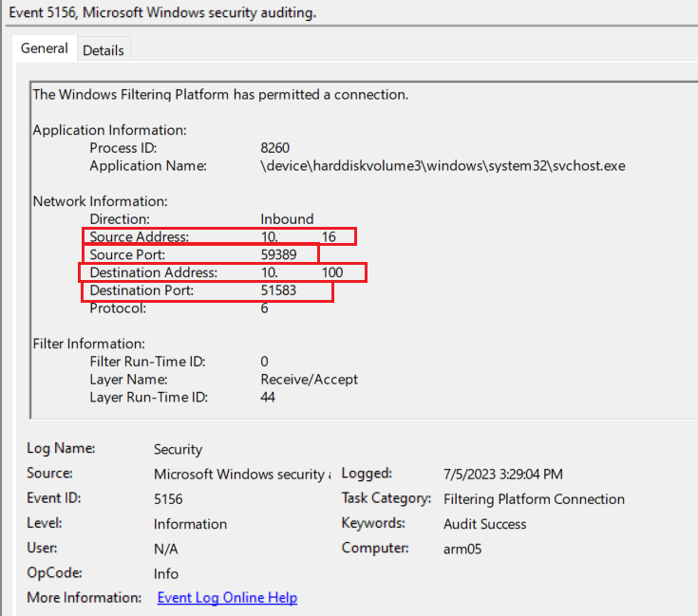Click the Filter Run-Time ID value 0
The image size is (698, 616).
pos(264,361)
